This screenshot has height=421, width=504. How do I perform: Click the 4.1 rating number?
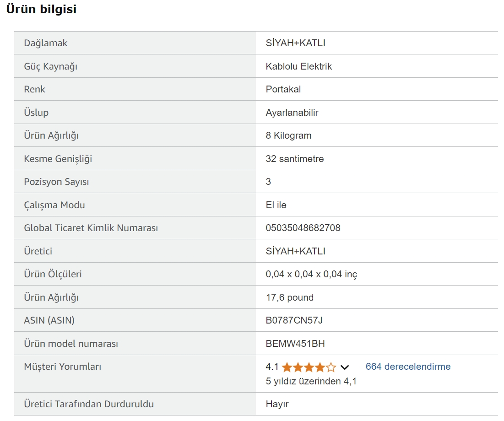[x=272, y=367]
